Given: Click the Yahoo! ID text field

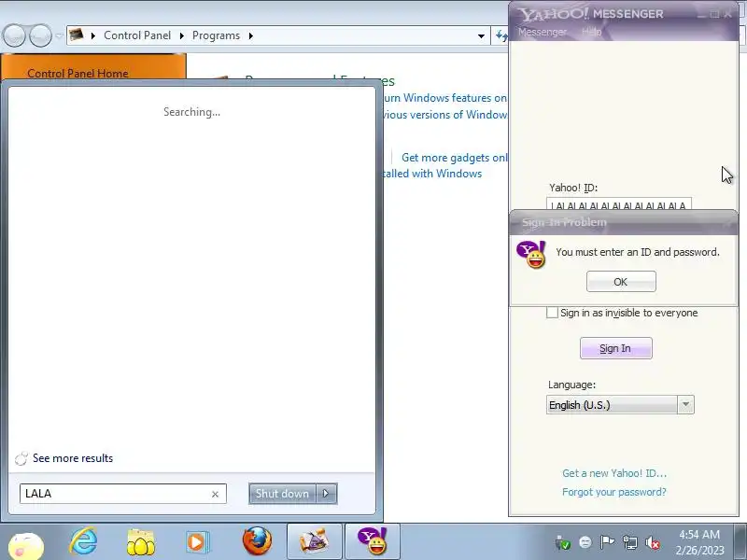Looking at the screenshot, I should (618, 204).
